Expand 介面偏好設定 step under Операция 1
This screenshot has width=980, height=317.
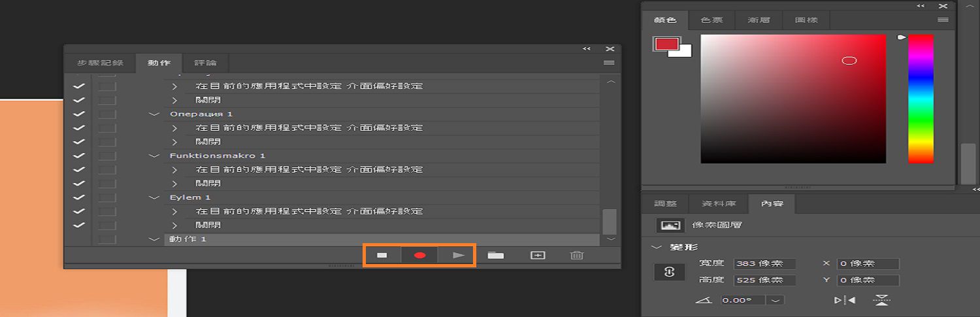[x=174, y=127]
